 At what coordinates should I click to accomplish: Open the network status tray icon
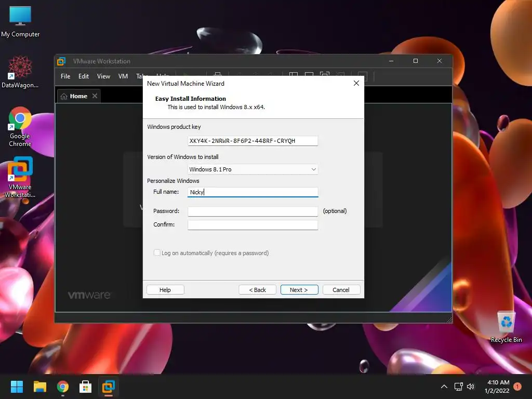point(458,387)
